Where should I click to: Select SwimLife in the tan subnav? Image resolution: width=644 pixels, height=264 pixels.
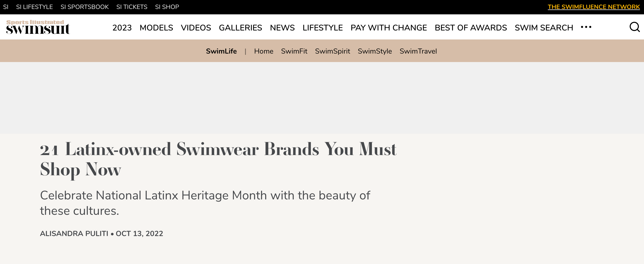tap(221, 51)
